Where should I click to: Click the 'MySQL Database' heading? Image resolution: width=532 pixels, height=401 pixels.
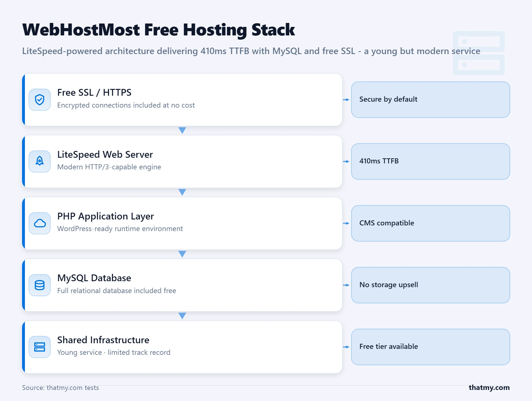tap(94, 278)
